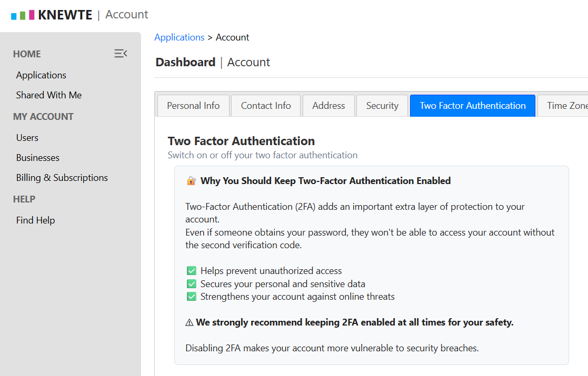Click the KNEWTE brand name in the header
Screen dimensions: 588x376
(65, 14)
